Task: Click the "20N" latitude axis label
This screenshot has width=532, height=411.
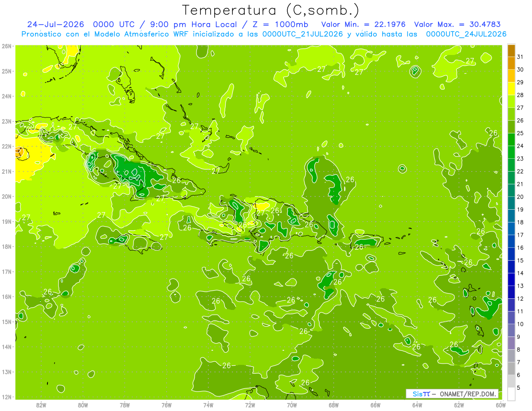Action: 7,196
